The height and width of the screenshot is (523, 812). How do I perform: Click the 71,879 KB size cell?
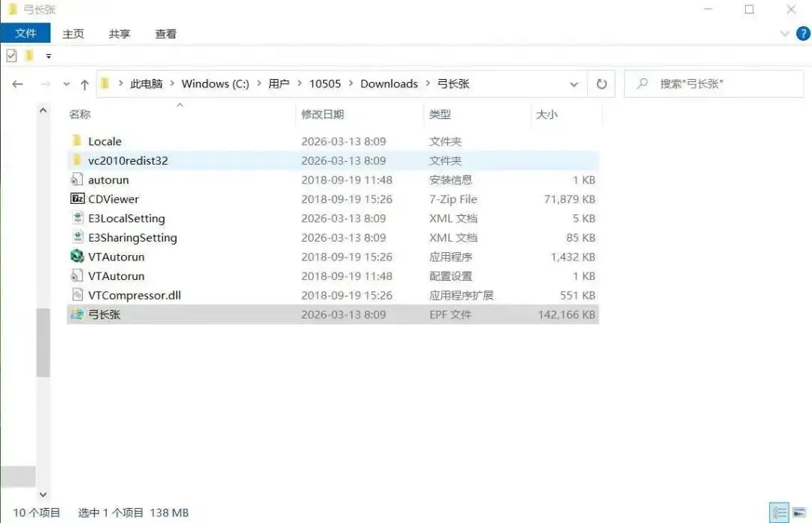tap(569, 199)
